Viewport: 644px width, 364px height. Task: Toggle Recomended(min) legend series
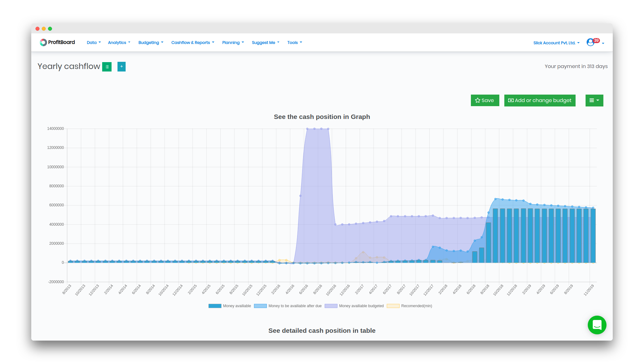coord(409,306)
